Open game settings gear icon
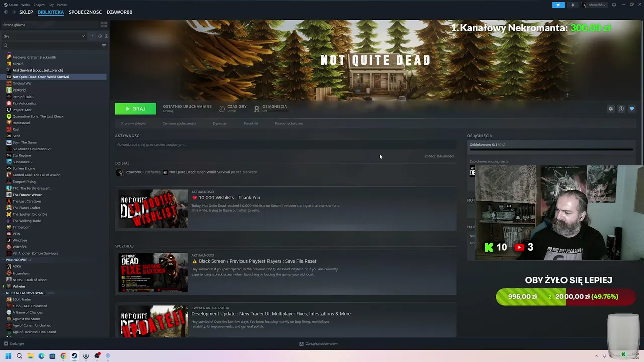644x362 pixels. coord(611,109)
